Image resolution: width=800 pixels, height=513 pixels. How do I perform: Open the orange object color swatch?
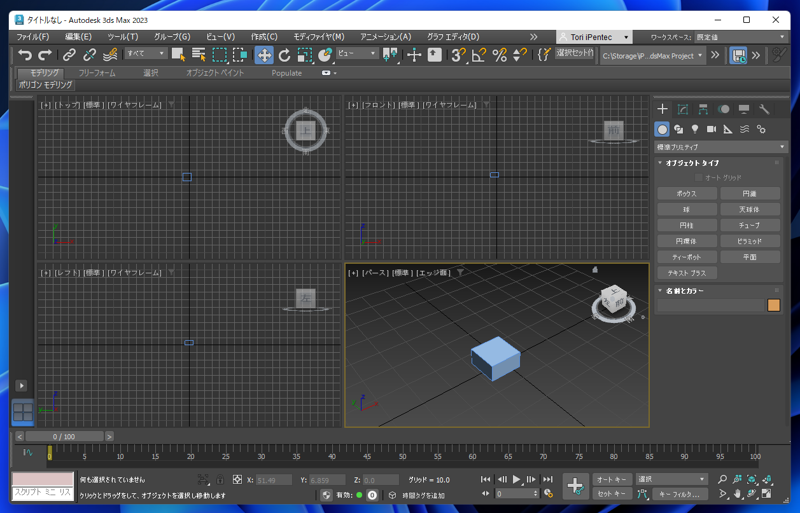pos(773,305)
